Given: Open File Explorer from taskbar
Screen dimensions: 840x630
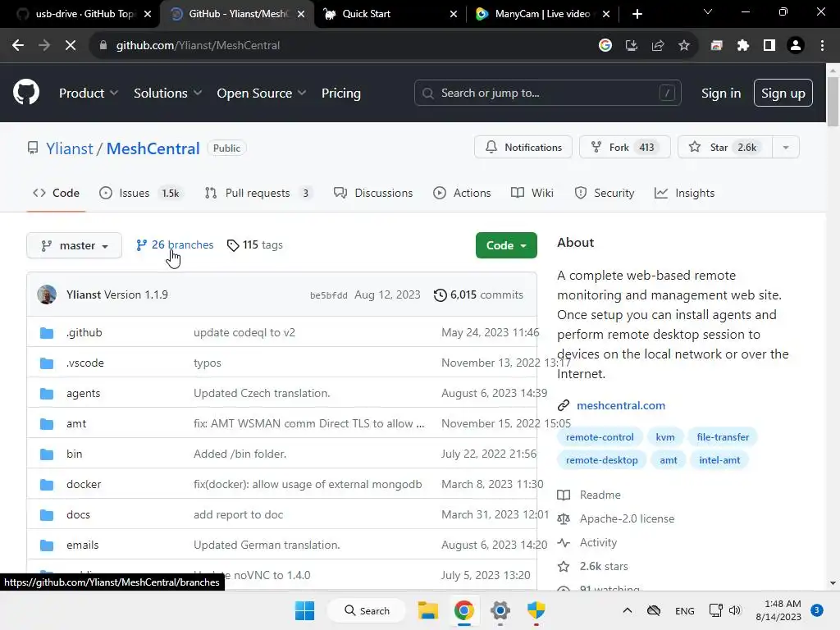Looking at the screenshot, I should (x=428, y=610).
